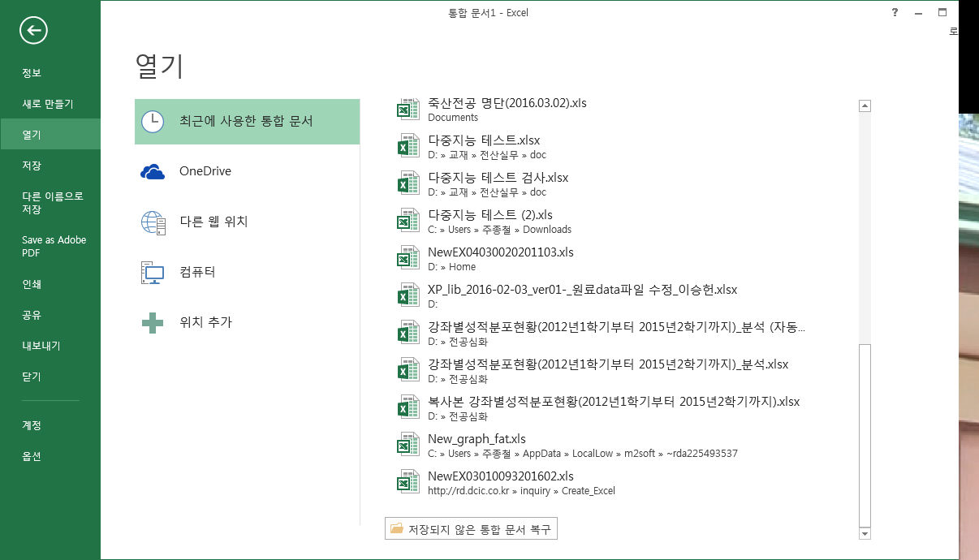
Task: Click the Excel icon beside 복사본 강좌별성적분포현황 file
Action: pyautogui.click(x=407, y=407)
